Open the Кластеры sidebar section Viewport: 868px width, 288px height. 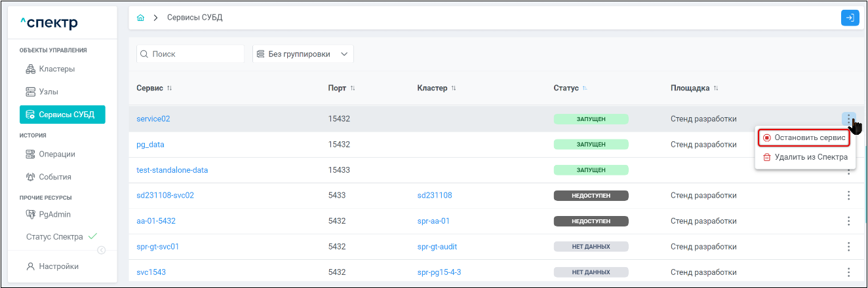[56, 69]
